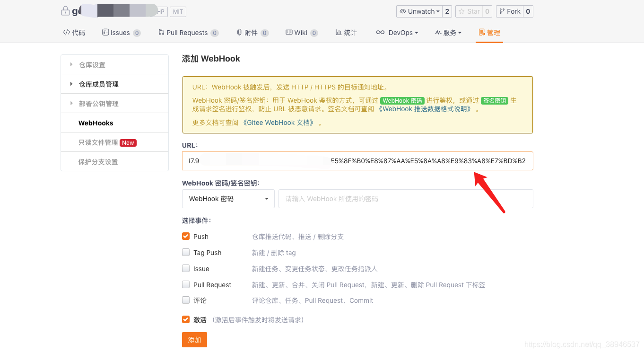
Task: Click the 附件 count badge
Action: point(265,33)
